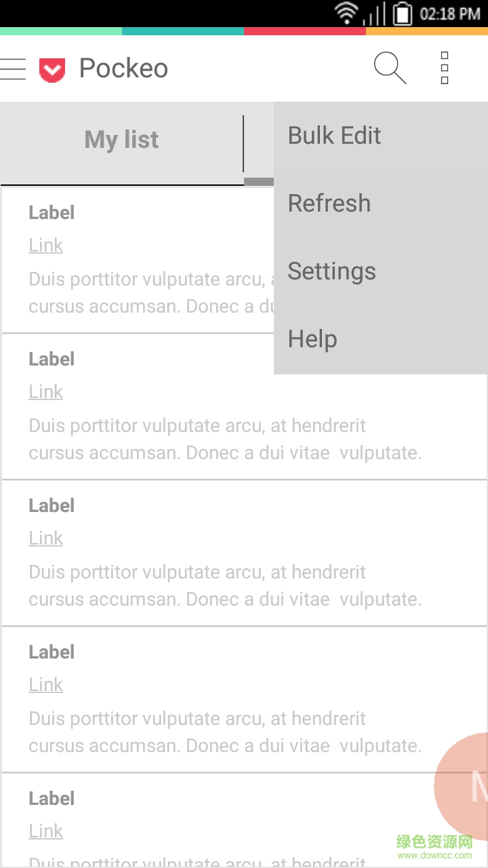Tap the Wi-Fi status icon
Image resolution: width=488 pixels, height=868 pixels.
346,13
